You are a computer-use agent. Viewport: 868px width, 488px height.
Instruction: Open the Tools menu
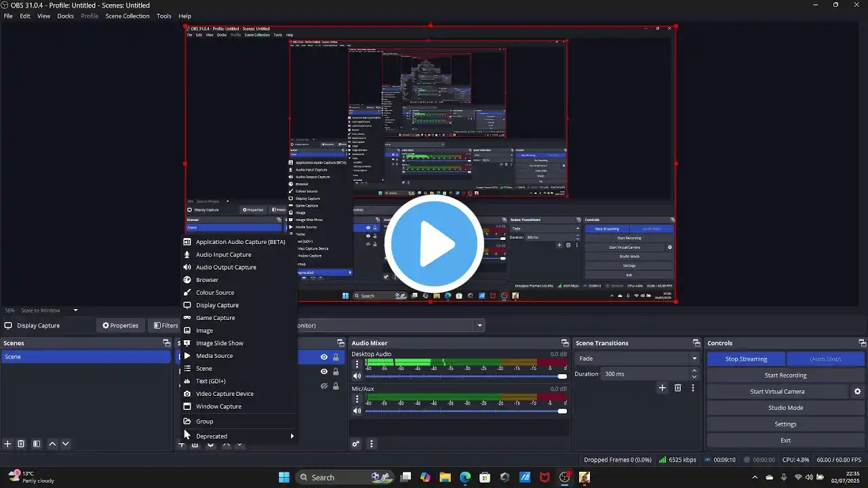click(164, 16)
